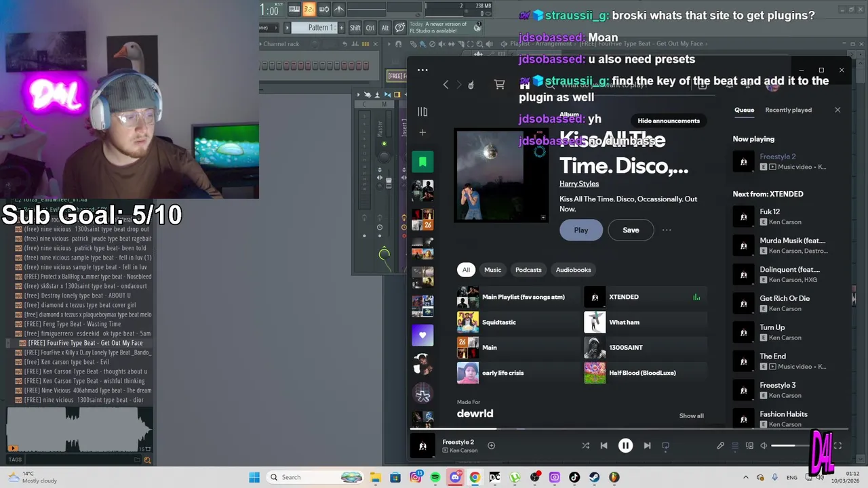
Task: Toggle the Shift modifier button
Action: pos(355,28)
